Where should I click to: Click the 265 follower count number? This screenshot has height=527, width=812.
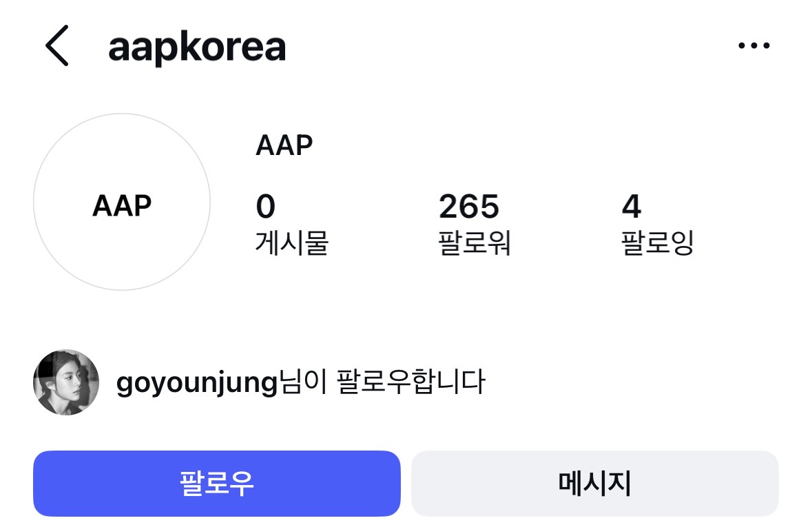pyautogui.click(x=469, y=207)
